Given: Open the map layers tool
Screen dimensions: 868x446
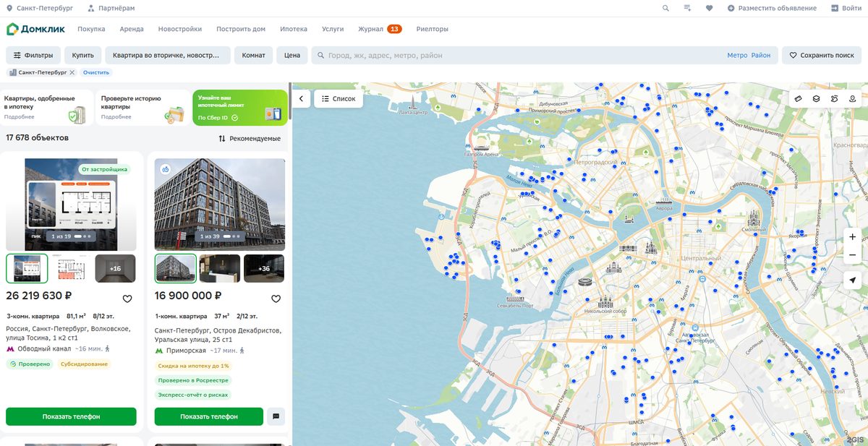Looking at the screenshot, I should click(x=817, y=99).
